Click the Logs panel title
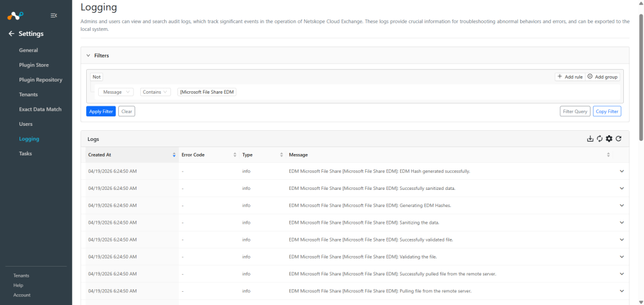 pyautogui.click(x=93, y=139)
